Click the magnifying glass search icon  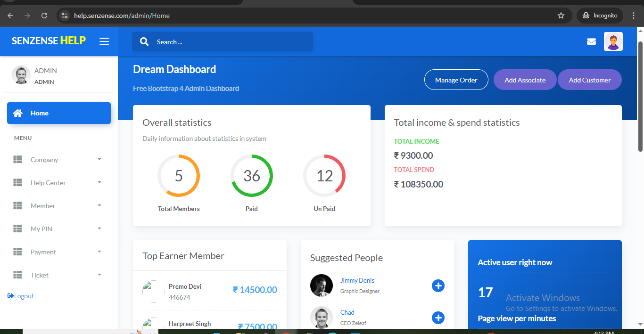point(144,42)
